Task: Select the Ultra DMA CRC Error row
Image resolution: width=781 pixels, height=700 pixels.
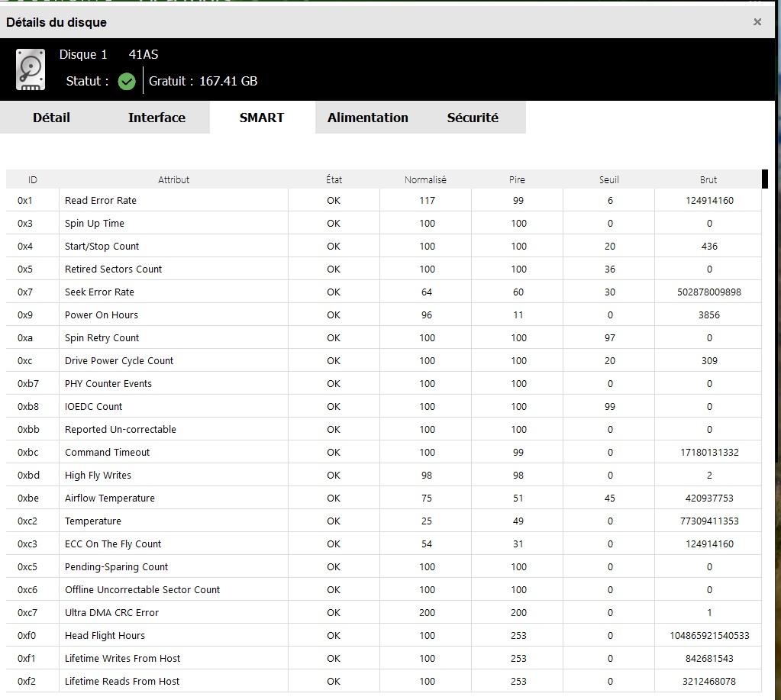Action: [x=383, y=612]
